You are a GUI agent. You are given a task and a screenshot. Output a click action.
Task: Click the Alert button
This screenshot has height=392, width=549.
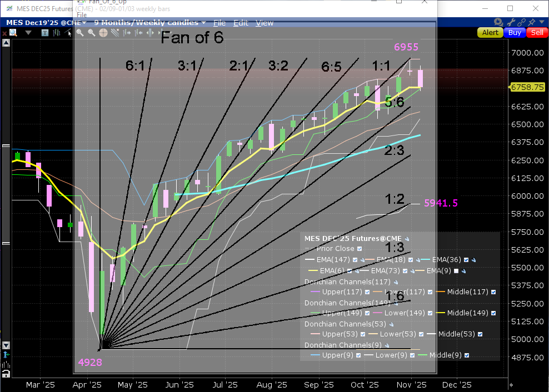pos(490,32)
